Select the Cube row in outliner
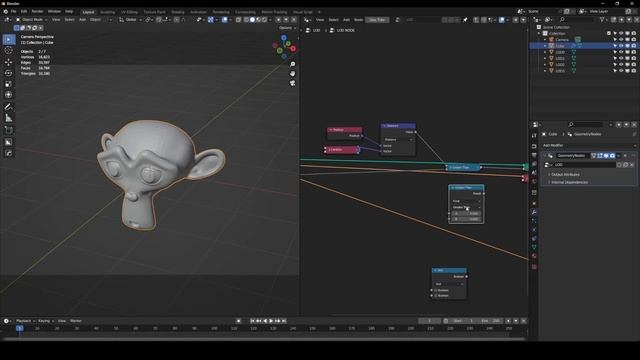The height and width of the screenshot is (360, 640). point(583,46)
